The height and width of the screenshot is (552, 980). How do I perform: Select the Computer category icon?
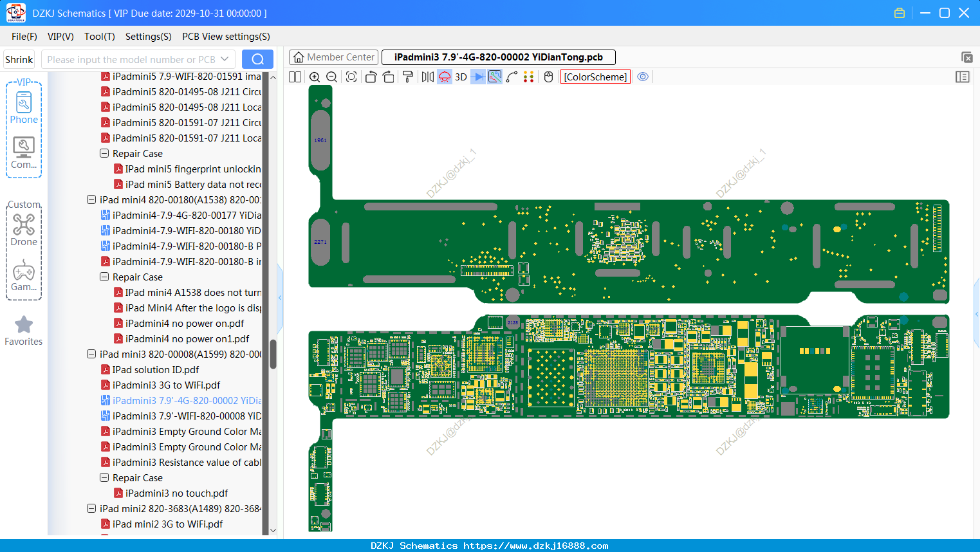(24, 152)
